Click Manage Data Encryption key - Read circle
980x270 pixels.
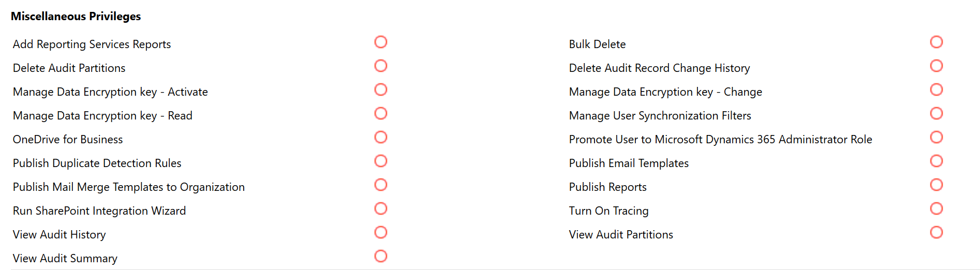click(381, 113)
